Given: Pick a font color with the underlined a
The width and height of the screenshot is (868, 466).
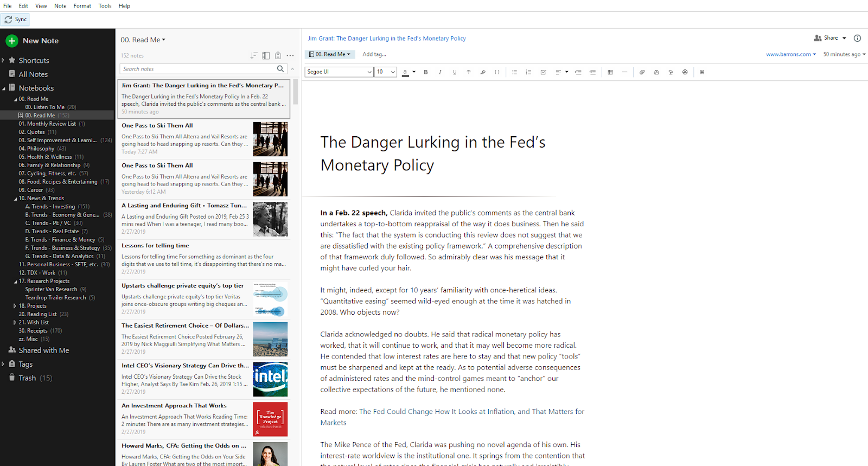Looking at the screenshot, I should (405, 72).
